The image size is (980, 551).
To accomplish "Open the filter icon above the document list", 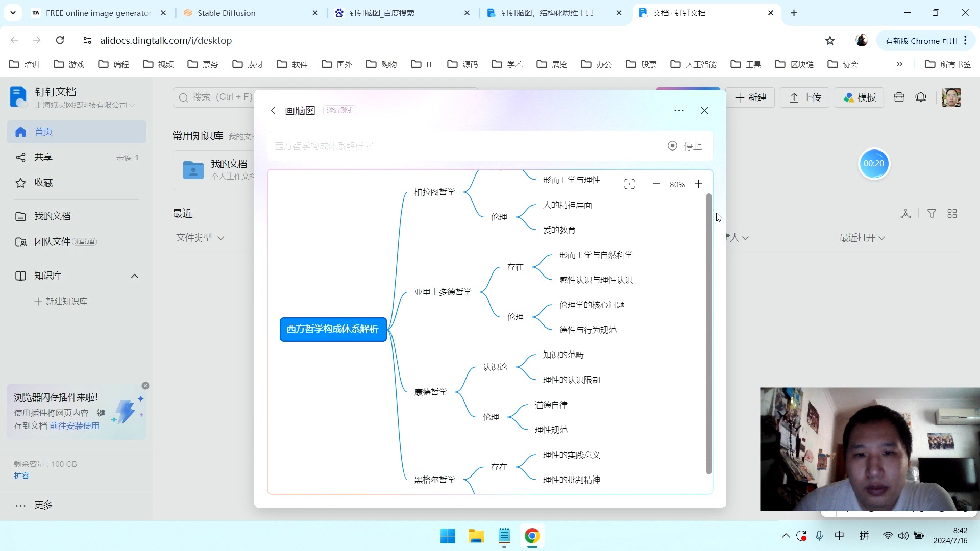I will click(x=932, y=213).
